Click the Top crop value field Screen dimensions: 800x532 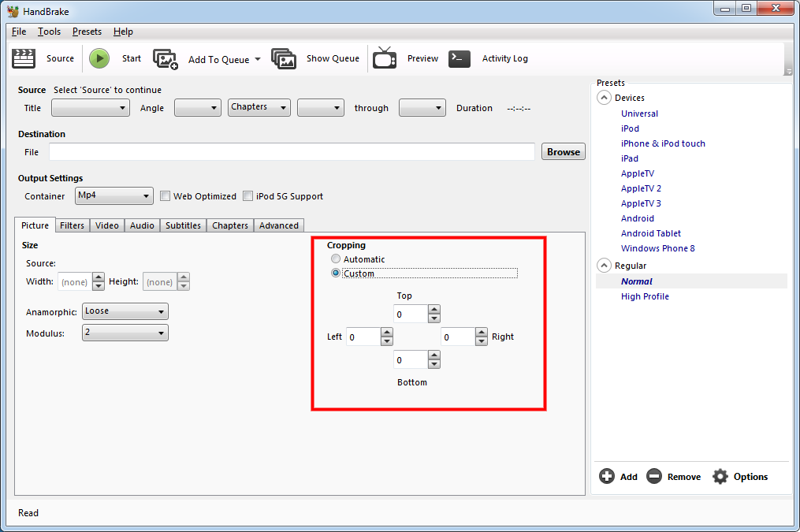click(410, 314)
